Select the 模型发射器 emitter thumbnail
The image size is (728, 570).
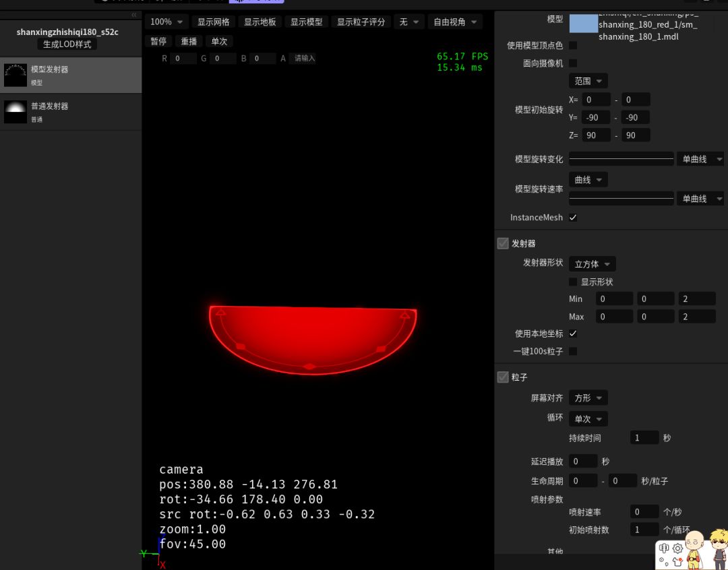pos(16,75)
